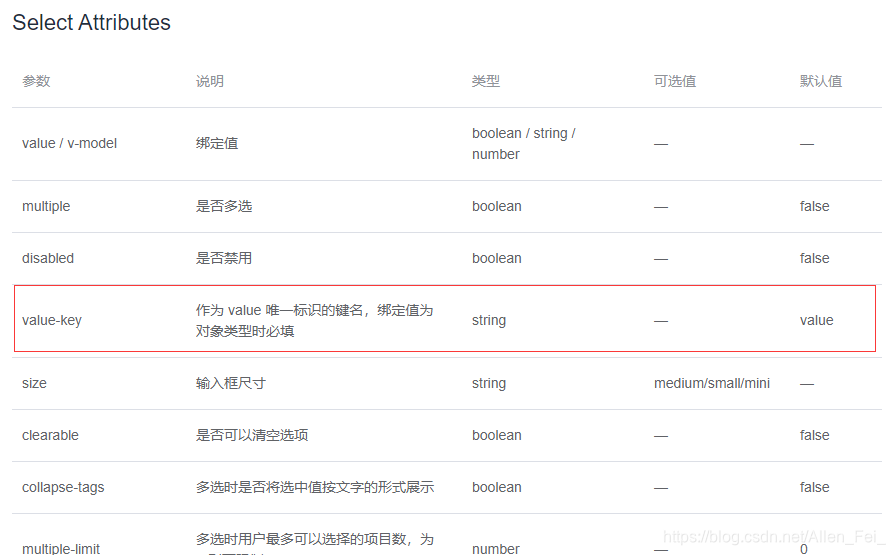Viewport: 895px width, 555px height.
Task: Click 'false' default in multiple row
Action: [x=815, y=206]
